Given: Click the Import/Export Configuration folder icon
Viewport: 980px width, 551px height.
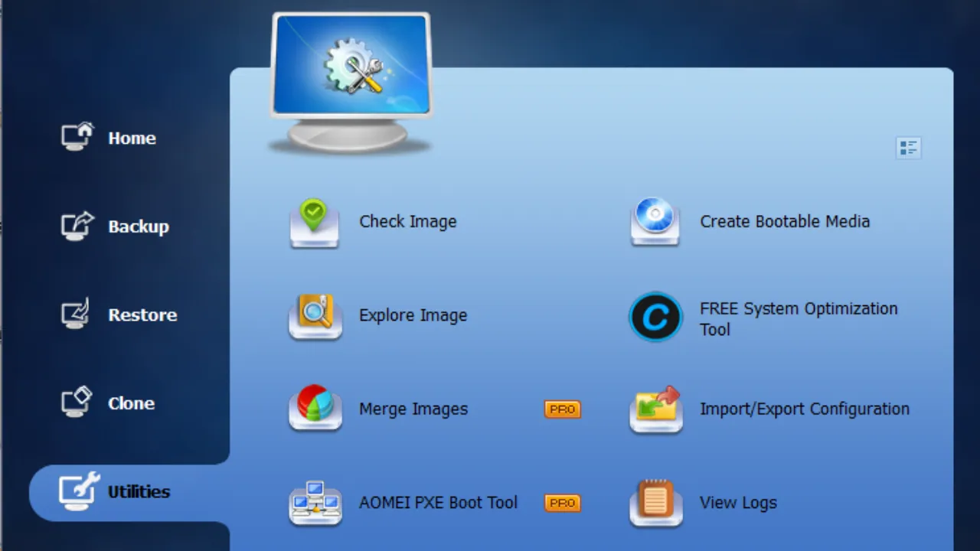Looking at the screenshot, I should coord(655,409).
